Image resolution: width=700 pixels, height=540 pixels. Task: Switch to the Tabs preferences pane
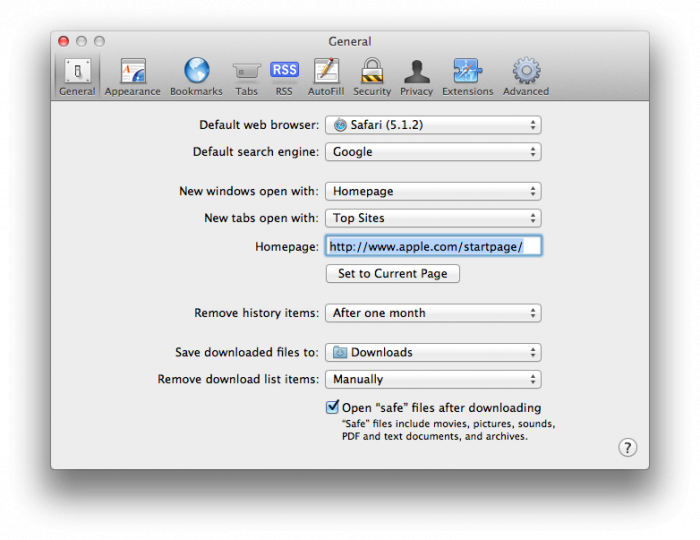[x=246, y=77]
